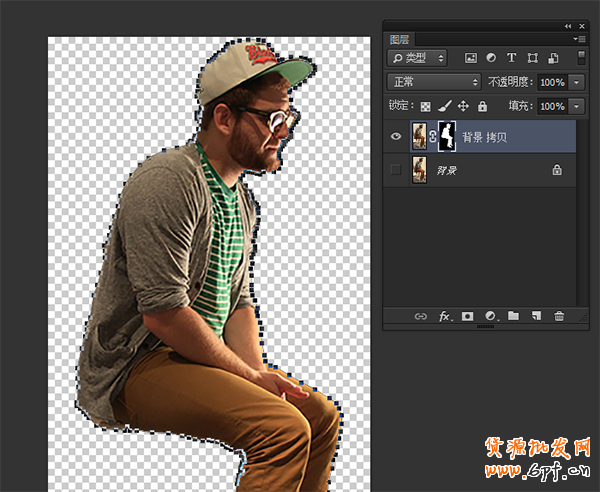Image resolution: width=600 pixels, height=492 pixels.
Task: Click the lock icon on 背景 layer
Action: tap(557, 169)
